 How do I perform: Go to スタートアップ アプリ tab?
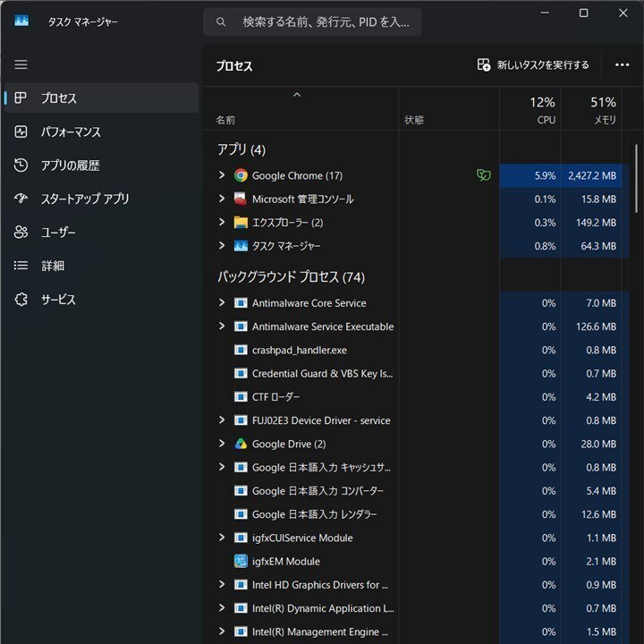pos(101,199)
